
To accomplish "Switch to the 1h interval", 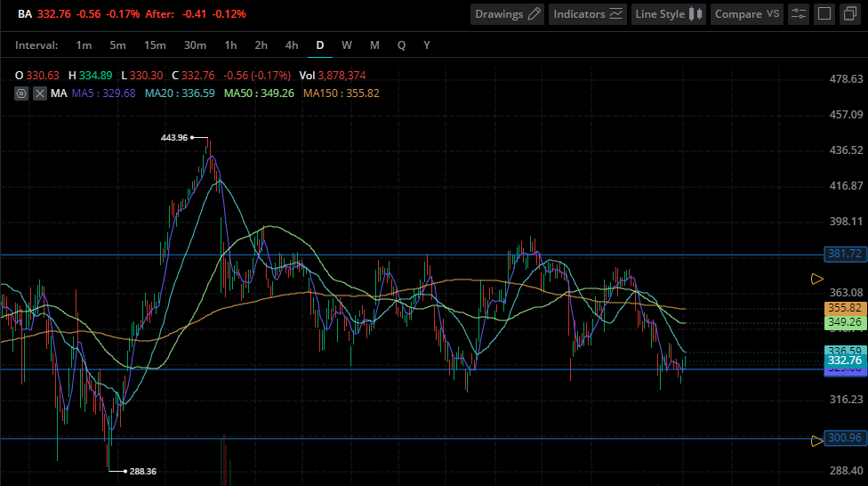I will (x=231, y=45).
